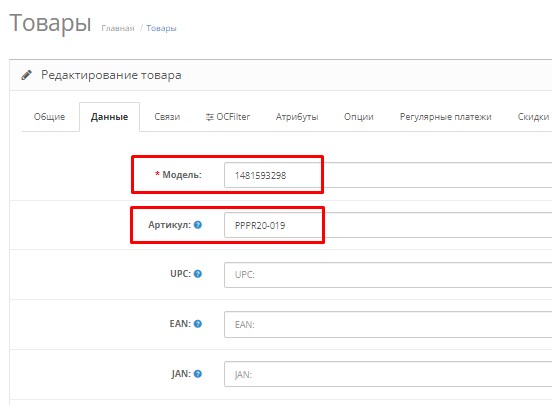Focus the Артикул field with PPPR20-019
Viewport: 552px width, 405px height.
[x=388, y=225]
